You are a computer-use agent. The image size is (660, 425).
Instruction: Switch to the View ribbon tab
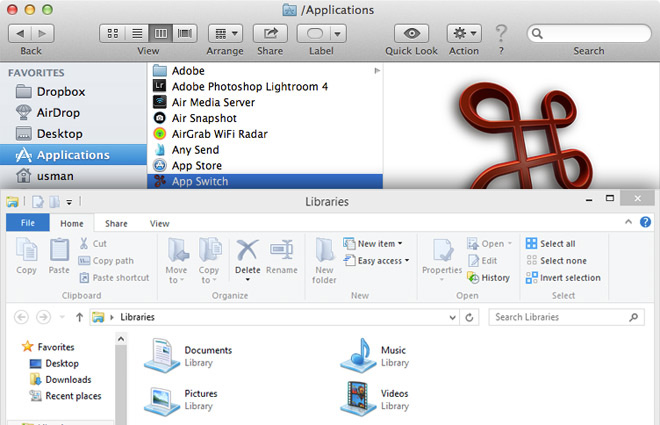(160, 223)
